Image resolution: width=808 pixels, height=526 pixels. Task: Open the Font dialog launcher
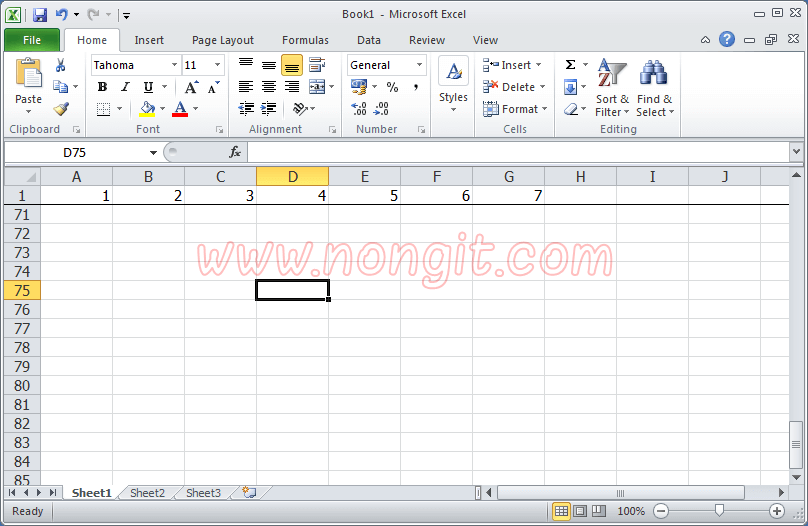coord(220,130)
